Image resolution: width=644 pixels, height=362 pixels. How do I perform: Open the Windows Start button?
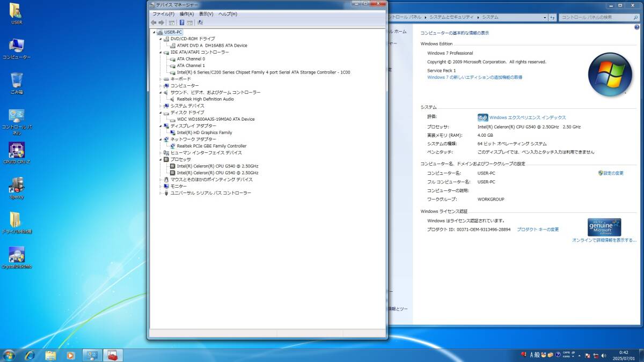9,355
